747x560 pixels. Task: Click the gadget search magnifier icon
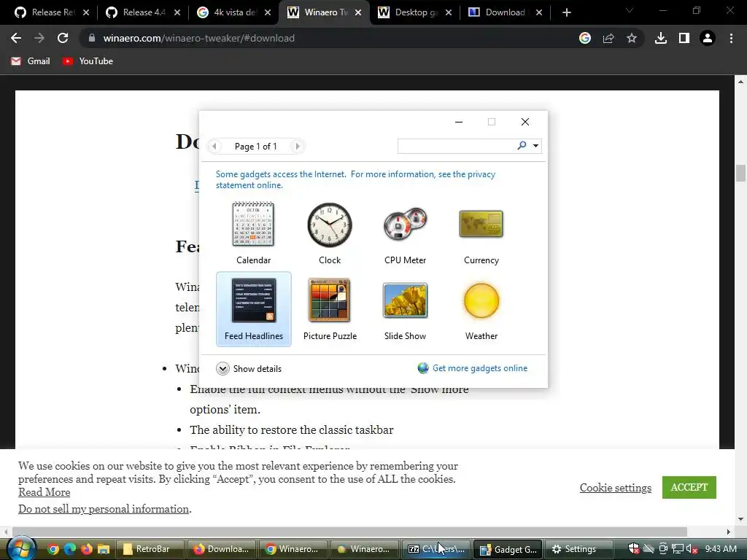(x=522, y=146)
